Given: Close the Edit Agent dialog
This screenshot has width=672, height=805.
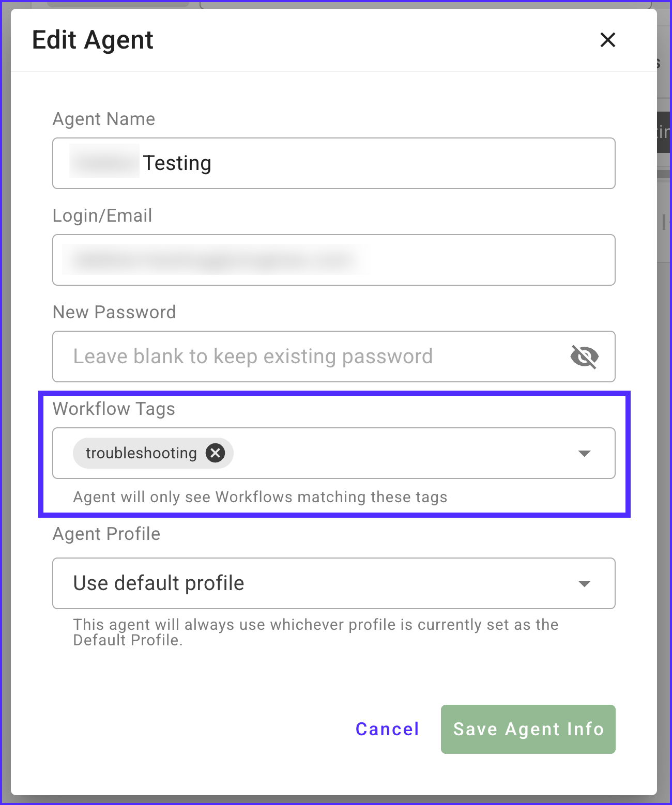Looking at the screenshot, I should [x=607, y=40].
